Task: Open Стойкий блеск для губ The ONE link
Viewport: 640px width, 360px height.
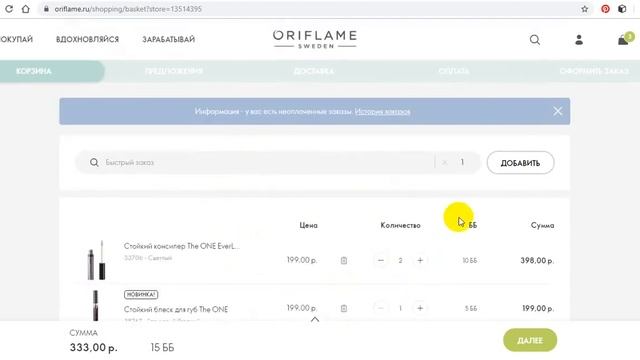Action: pos(176,309)
